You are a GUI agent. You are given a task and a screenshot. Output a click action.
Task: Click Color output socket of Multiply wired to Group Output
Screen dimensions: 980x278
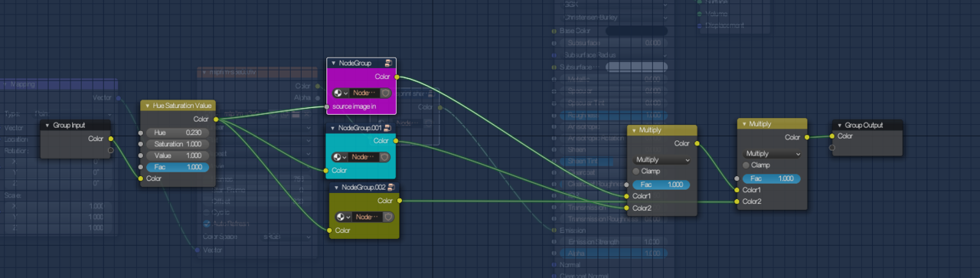click(807, 138)
